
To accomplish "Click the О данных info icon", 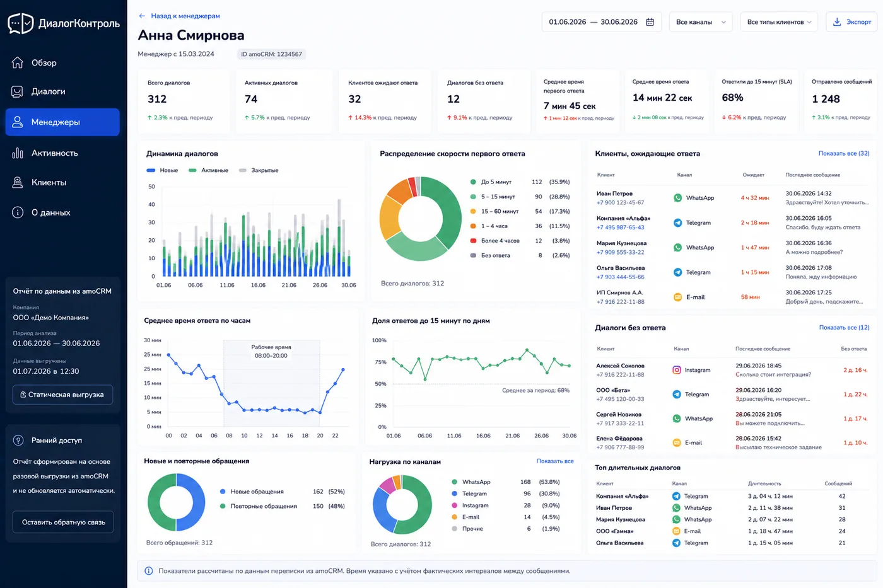I will [18, 212].
